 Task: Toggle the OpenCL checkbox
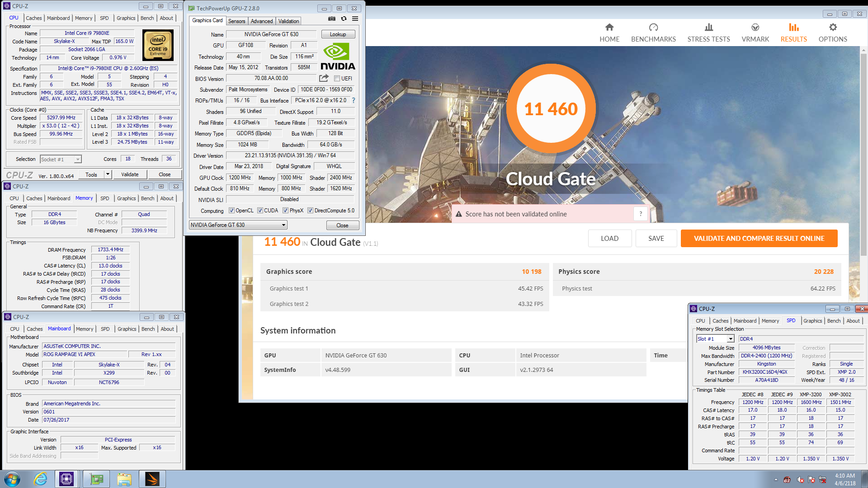pos(231,211)
